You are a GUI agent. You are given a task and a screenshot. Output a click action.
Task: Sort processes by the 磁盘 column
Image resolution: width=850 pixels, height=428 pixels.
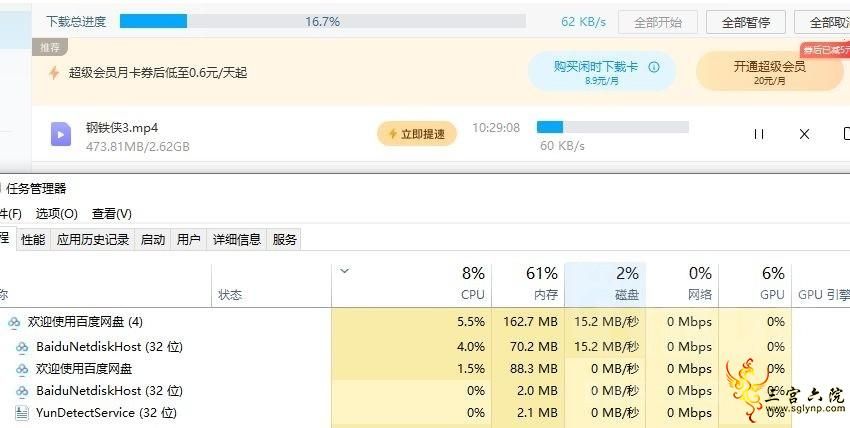click(x=605, y=285)
